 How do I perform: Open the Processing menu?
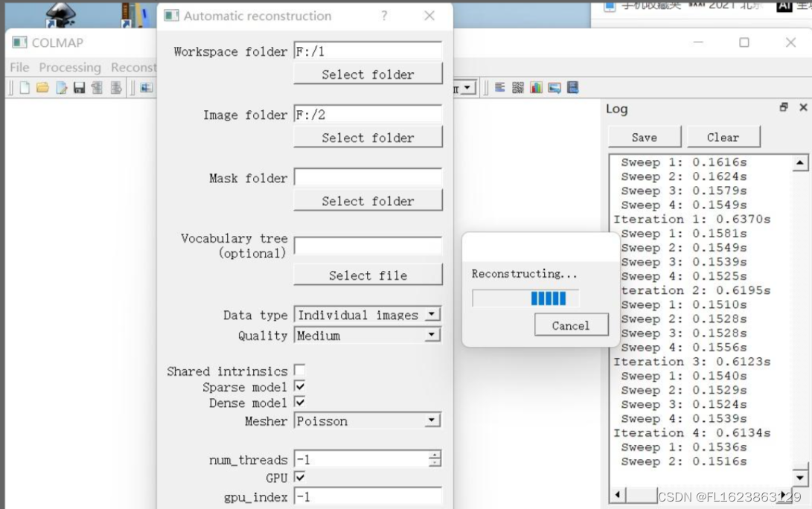[x=70, y=67]
